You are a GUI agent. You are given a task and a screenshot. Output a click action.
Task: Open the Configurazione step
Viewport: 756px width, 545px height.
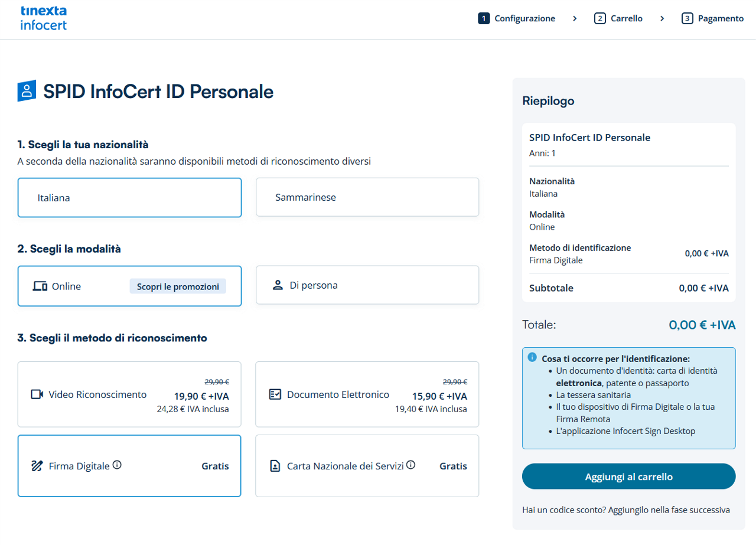click(x=517, y=18)
